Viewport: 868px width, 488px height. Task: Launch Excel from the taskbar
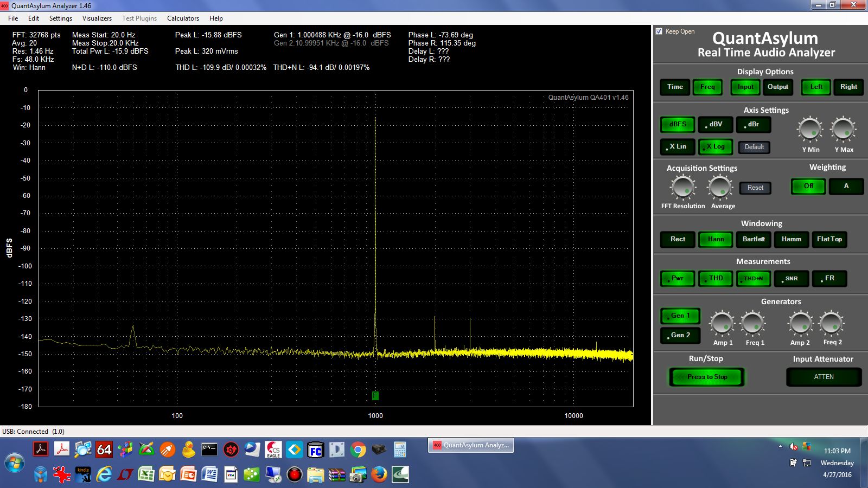146,474
